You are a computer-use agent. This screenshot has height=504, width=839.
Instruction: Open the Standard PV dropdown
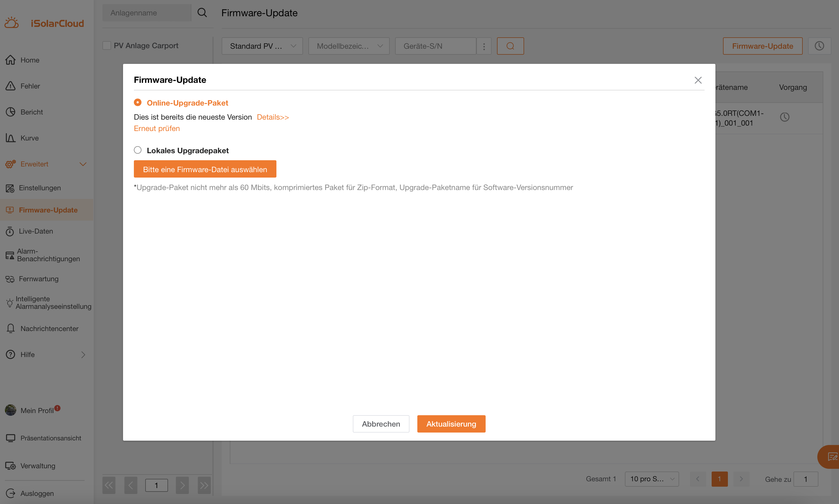point(262,46)
